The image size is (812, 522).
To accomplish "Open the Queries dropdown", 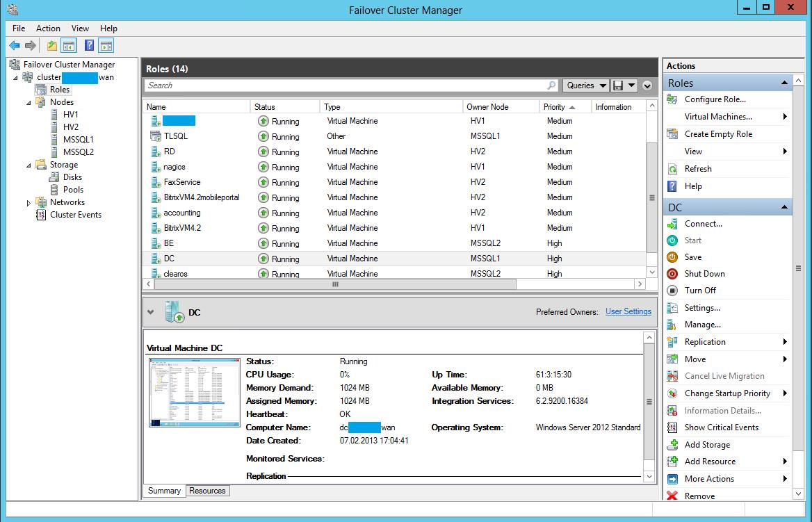I will (585, 85).
